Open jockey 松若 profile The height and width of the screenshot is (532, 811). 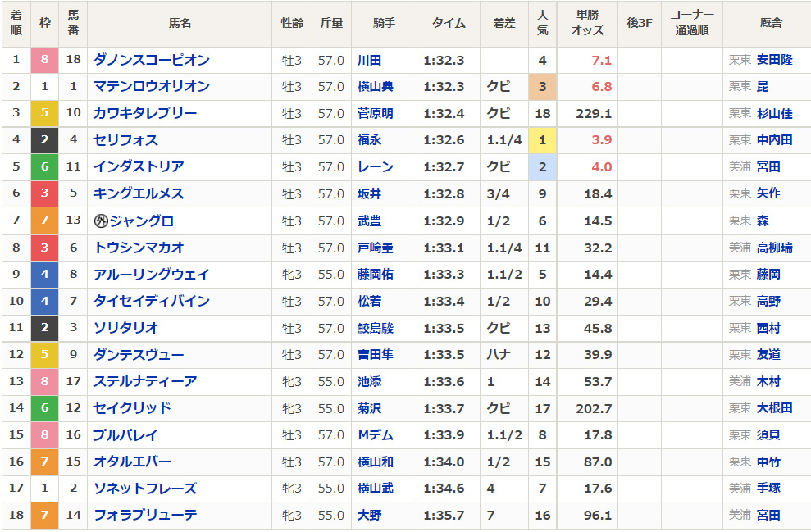tap(369, 301)
